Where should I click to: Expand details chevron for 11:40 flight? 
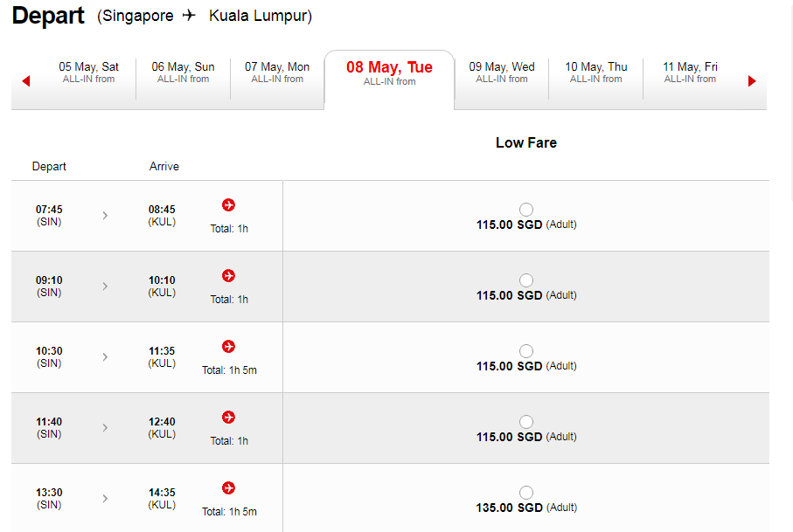point(105,427)
